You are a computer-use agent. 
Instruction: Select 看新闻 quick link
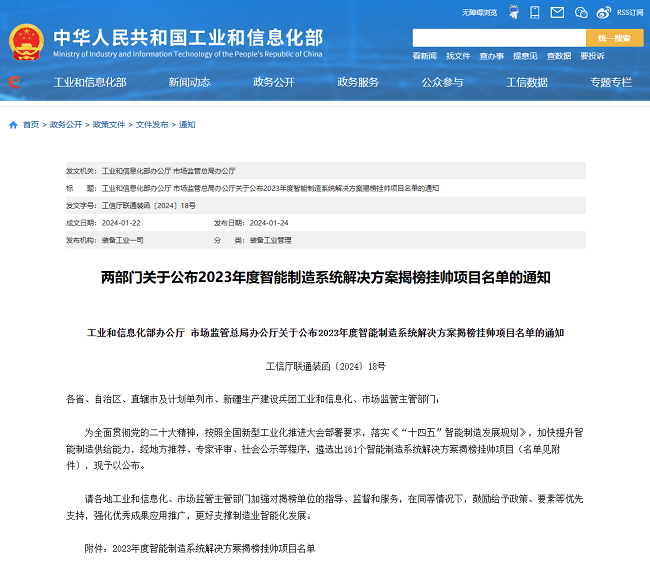tap(424, 56)
